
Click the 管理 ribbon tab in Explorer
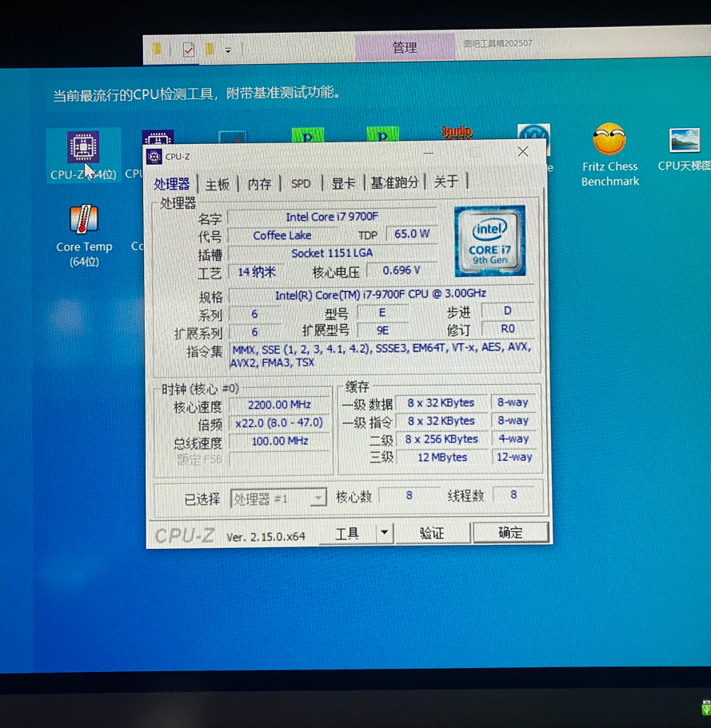click(404, 47)
